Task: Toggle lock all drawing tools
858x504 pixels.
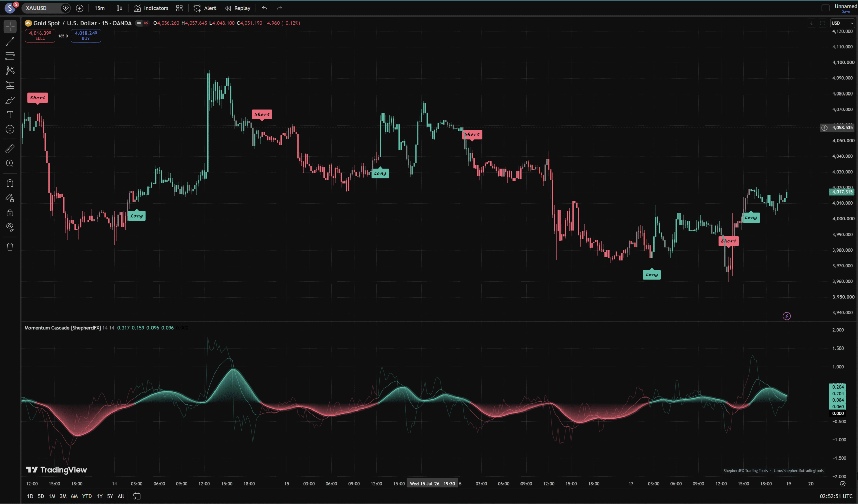Action: 10,213
